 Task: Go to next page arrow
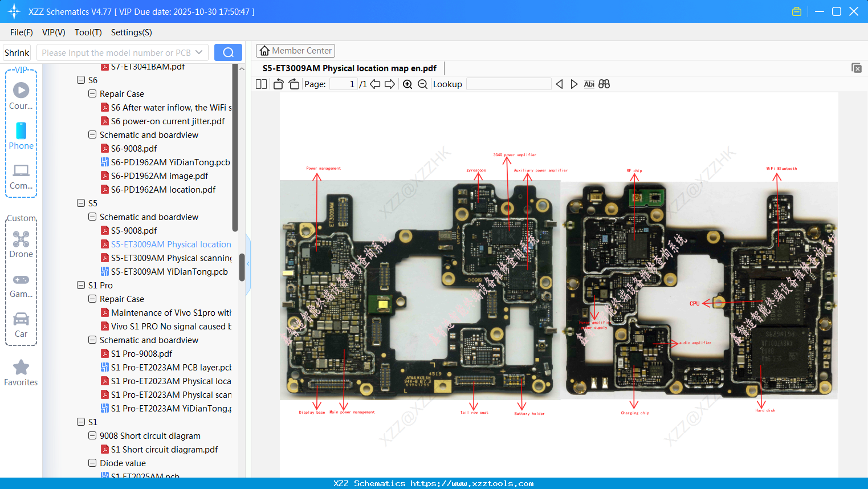[x=390, y=84]
